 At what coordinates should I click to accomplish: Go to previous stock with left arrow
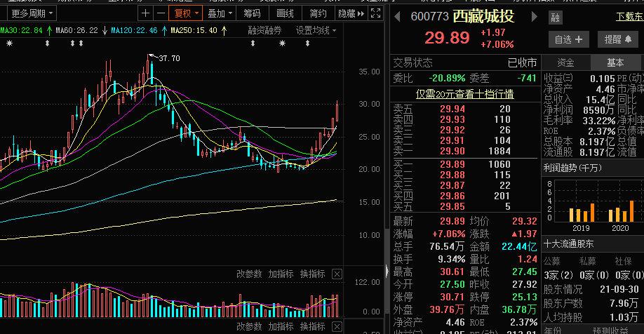[x=397, y=17]
